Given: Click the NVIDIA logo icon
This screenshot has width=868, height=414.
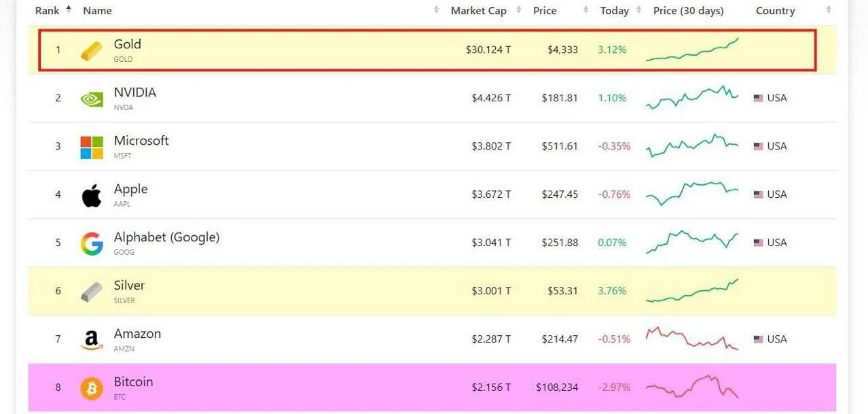Looking at the screenshot, I should point(92,99).
